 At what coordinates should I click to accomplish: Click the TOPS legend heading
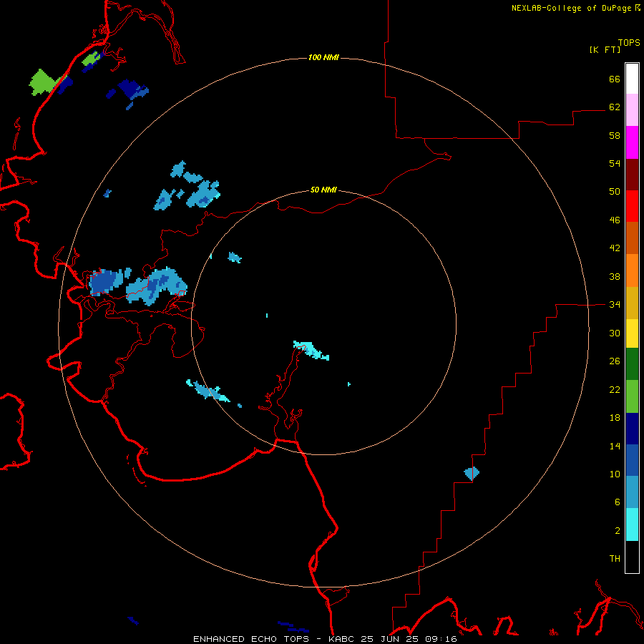(x=629, y=42)
